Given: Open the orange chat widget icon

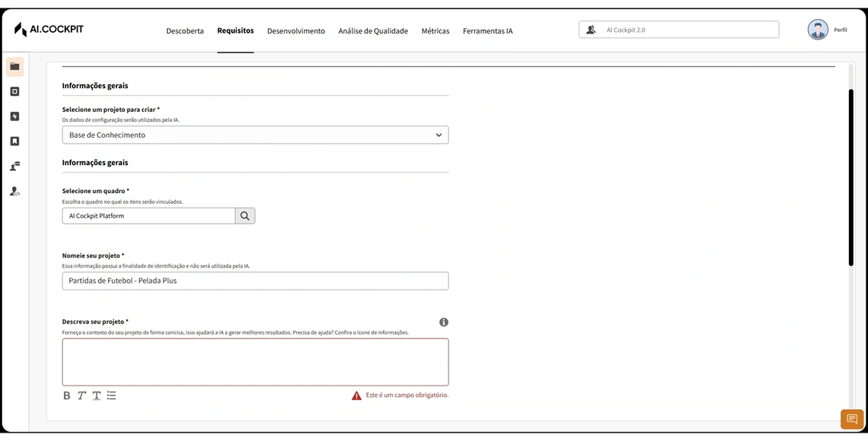Looking at the screenshot, I should (x=851, y=419).
